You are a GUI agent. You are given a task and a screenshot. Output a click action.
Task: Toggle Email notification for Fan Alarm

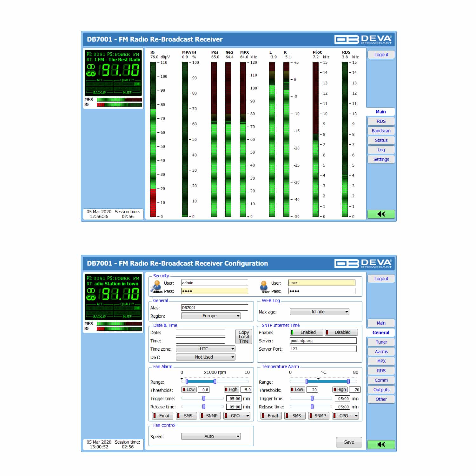click(x=163, y=416)
